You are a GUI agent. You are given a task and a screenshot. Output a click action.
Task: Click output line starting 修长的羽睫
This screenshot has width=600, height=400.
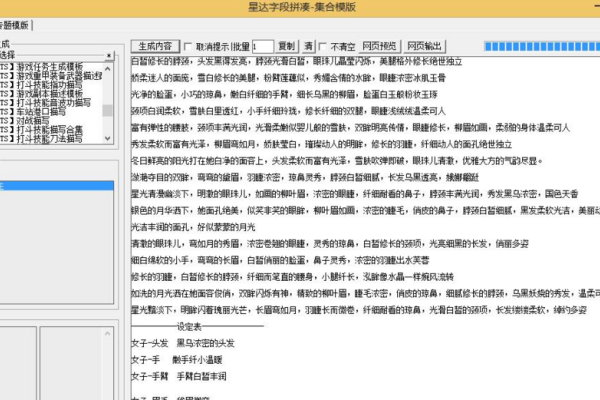[292, 277]
